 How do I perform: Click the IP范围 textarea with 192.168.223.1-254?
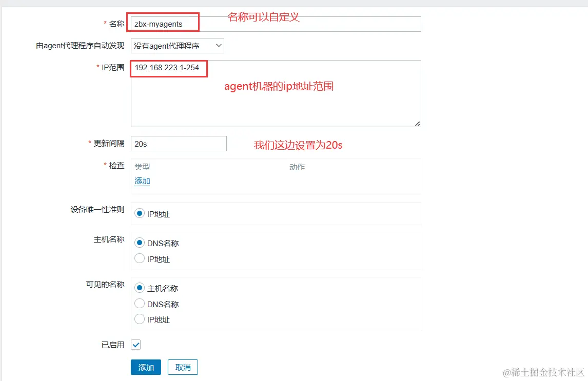276,94
